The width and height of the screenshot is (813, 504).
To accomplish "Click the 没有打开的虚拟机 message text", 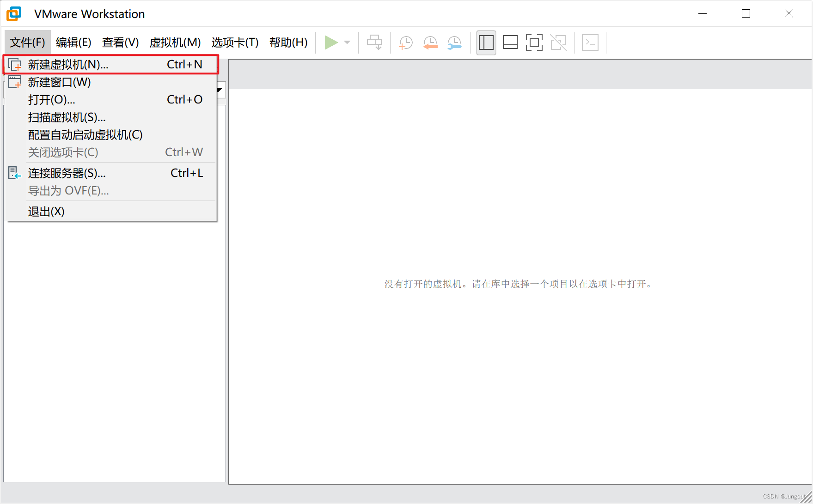I will [x=519, y=284].
